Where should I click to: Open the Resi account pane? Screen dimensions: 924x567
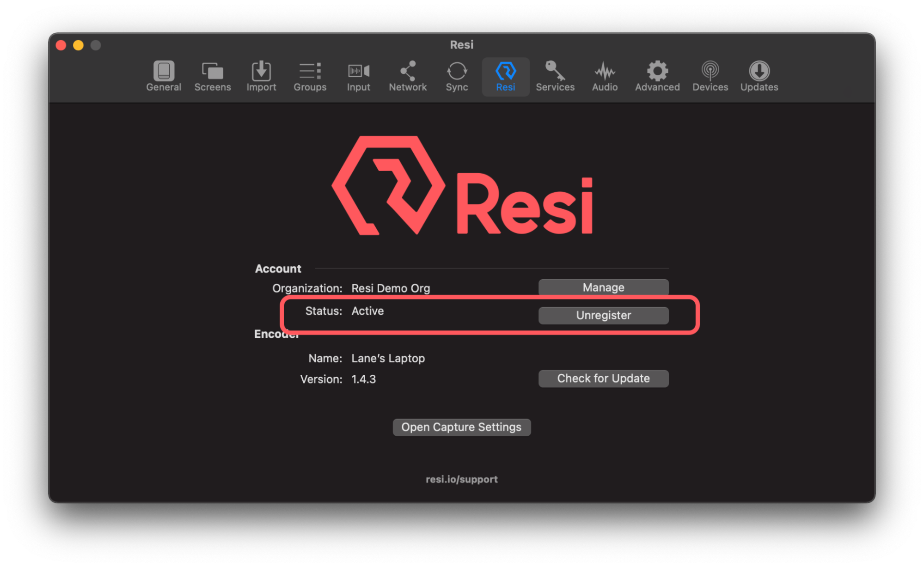pos(505,76)
